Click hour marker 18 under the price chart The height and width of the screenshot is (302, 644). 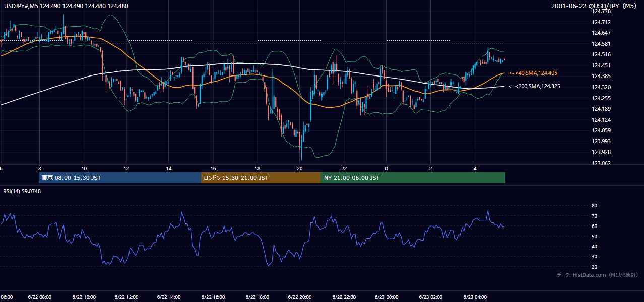pyautogui.click(x=257, y=168)
